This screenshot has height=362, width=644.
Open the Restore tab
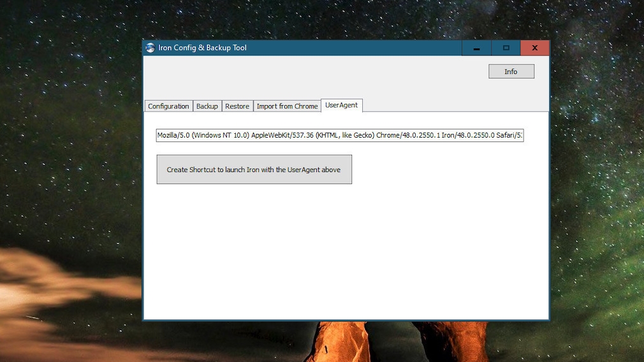(x=237, y=106)
